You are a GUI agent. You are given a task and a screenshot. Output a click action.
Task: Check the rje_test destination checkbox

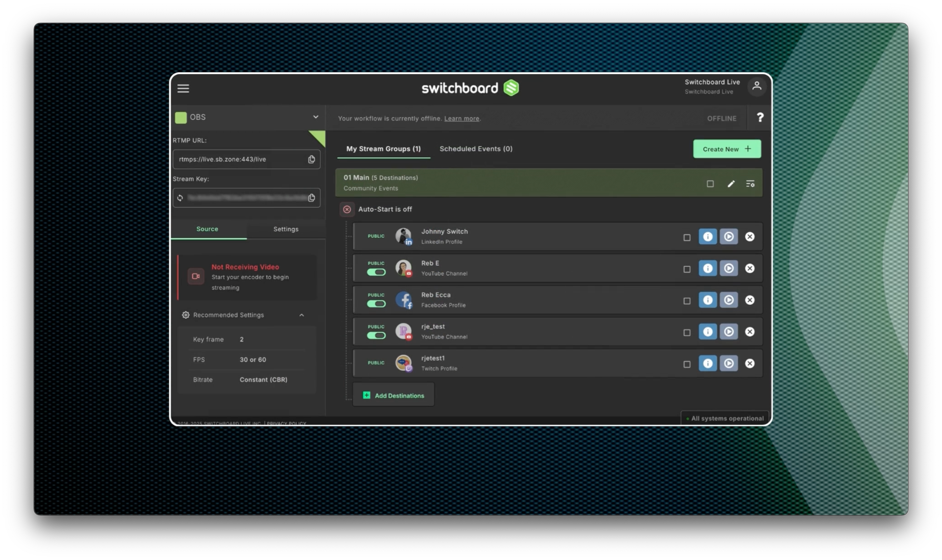click(x=686, y=333)
